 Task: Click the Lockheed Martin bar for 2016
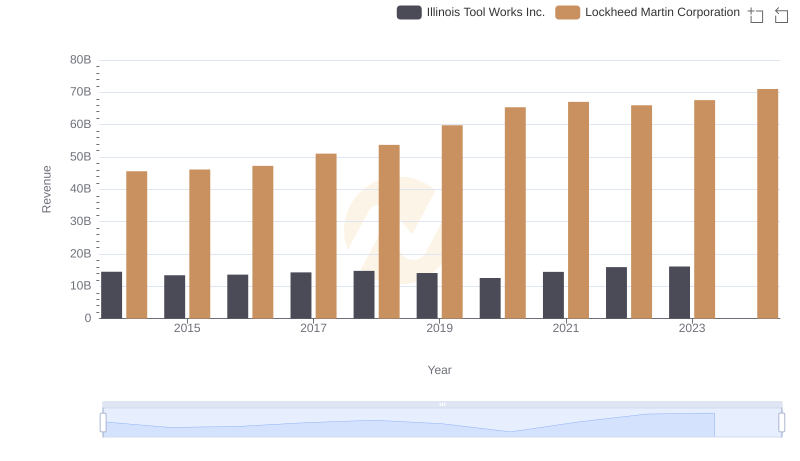pyautogui.click(x=263, y=242)
